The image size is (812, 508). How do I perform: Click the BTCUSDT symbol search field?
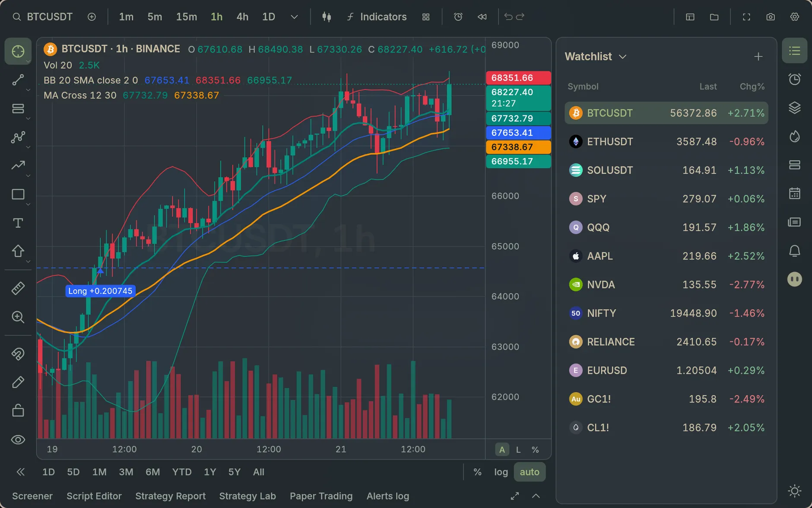click(x=42, y=17)
